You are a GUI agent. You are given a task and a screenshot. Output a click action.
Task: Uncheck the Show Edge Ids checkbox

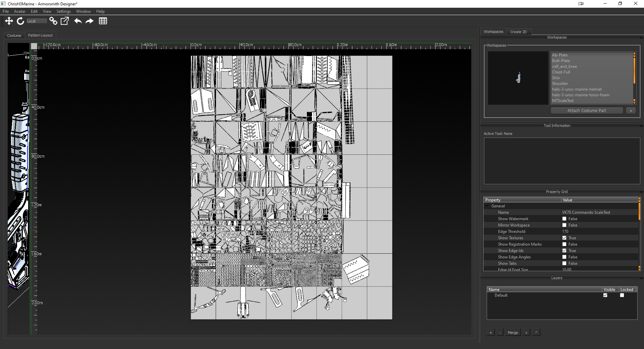564,251
